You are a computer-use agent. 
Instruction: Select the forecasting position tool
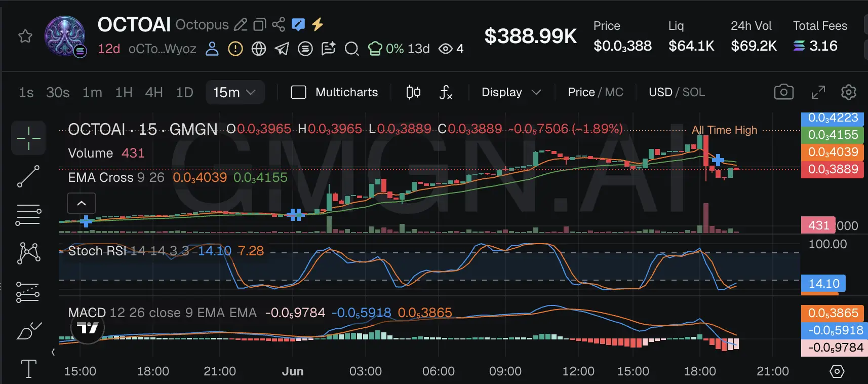[x=28, y=292]
